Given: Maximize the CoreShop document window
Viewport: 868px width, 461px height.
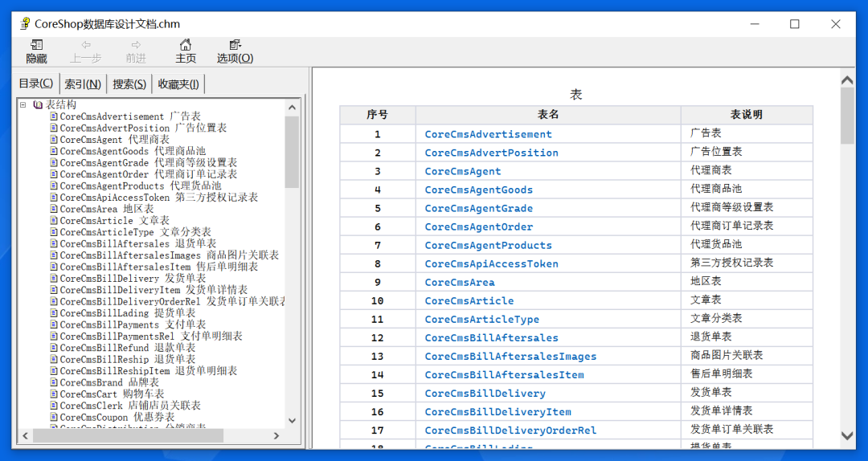Looking at the screenshot, I should [x=795, y=24].
